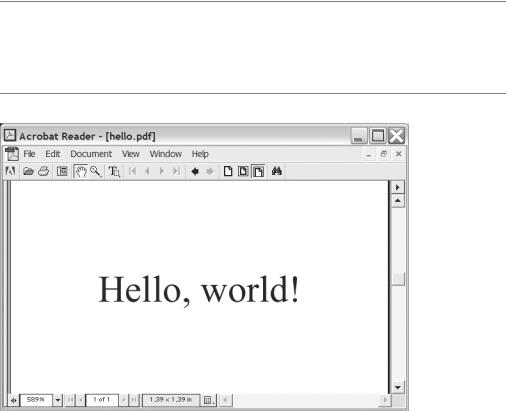The image size is (506, 411).
Task: Click status bar Next Page button
Action: point(124,400)
